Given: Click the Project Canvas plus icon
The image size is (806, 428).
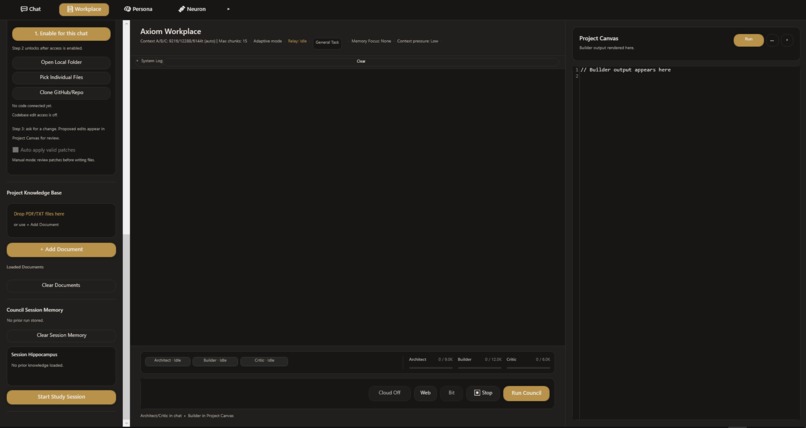Looking at the screenshot, I should pos(787,41).
